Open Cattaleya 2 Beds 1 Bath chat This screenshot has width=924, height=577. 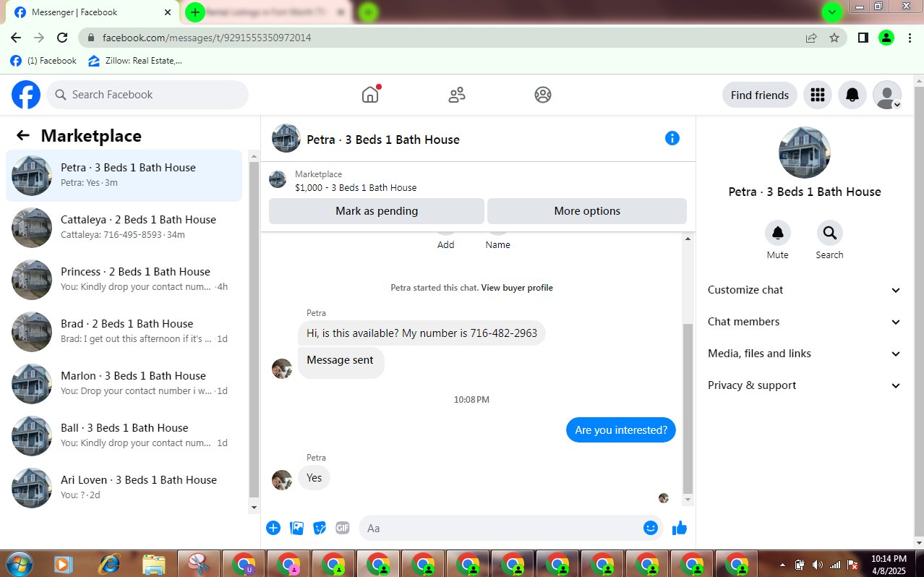(x=124, y=228)
